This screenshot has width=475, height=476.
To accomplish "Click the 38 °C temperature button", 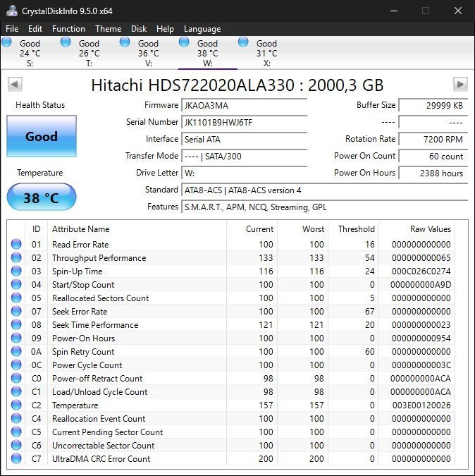I will coord(41,197).
